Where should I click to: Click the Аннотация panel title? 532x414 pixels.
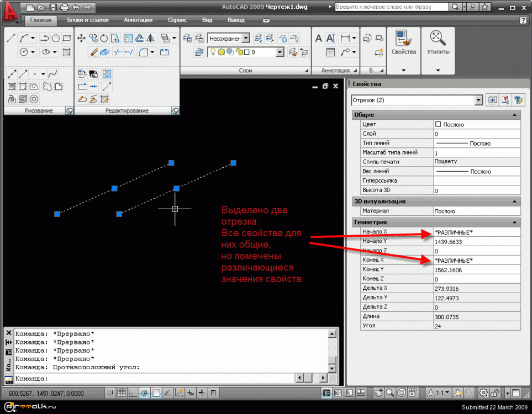[x=335, y=71]
